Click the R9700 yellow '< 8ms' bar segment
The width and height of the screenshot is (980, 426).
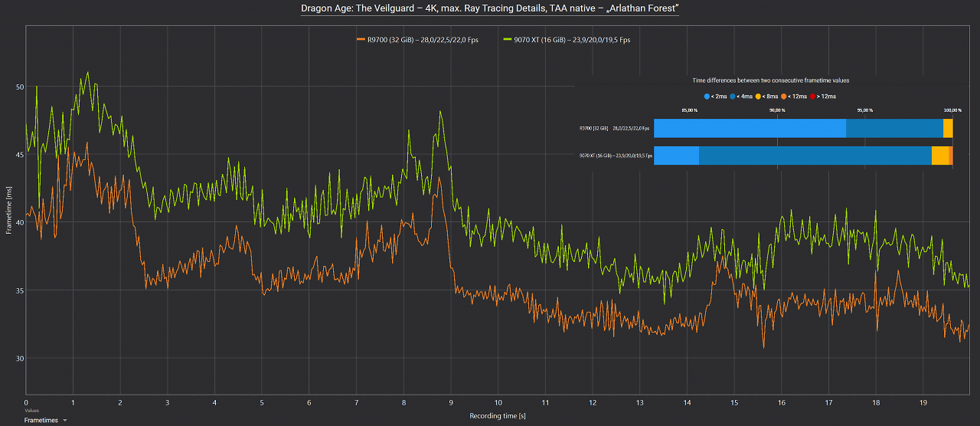948,128
